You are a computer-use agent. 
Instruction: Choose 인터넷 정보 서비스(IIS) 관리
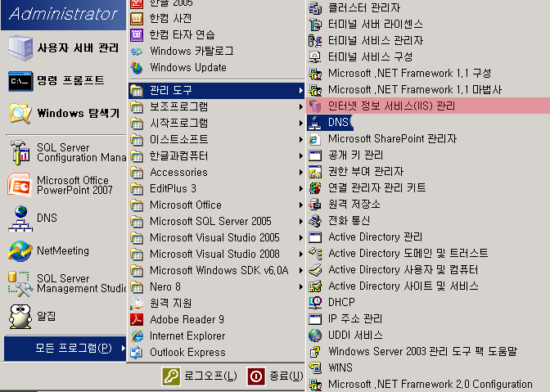428,106
